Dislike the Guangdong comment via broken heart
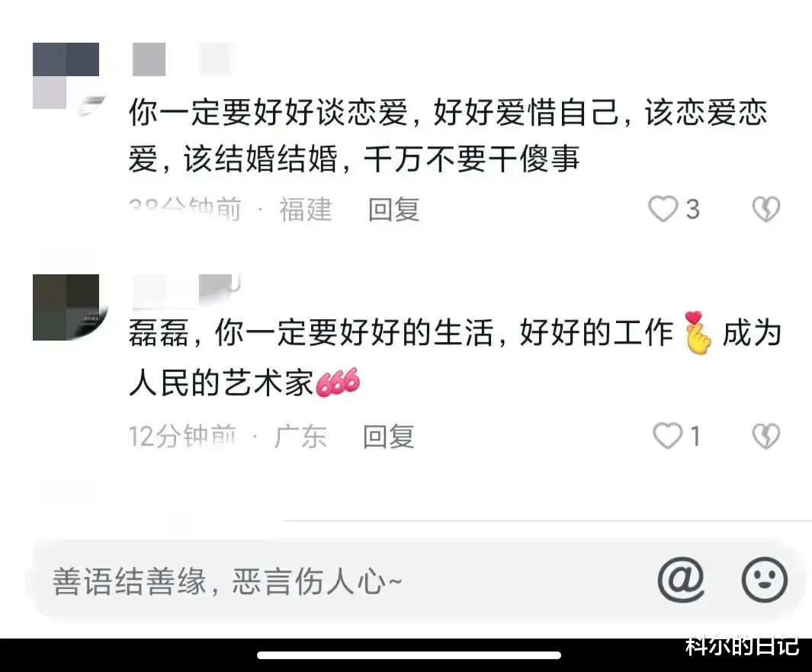The image size is (812, 672). coord(766,436)
